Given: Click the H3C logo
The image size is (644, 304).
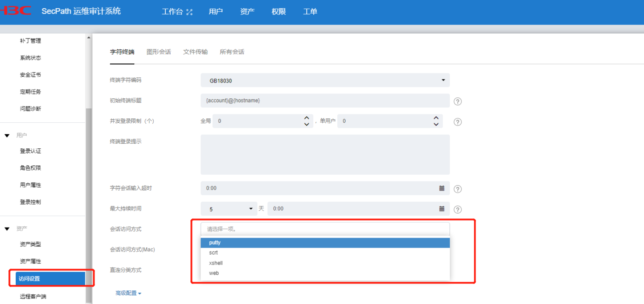Looking at the screenshot, I should pyautogui.click(x=16, y=10).
